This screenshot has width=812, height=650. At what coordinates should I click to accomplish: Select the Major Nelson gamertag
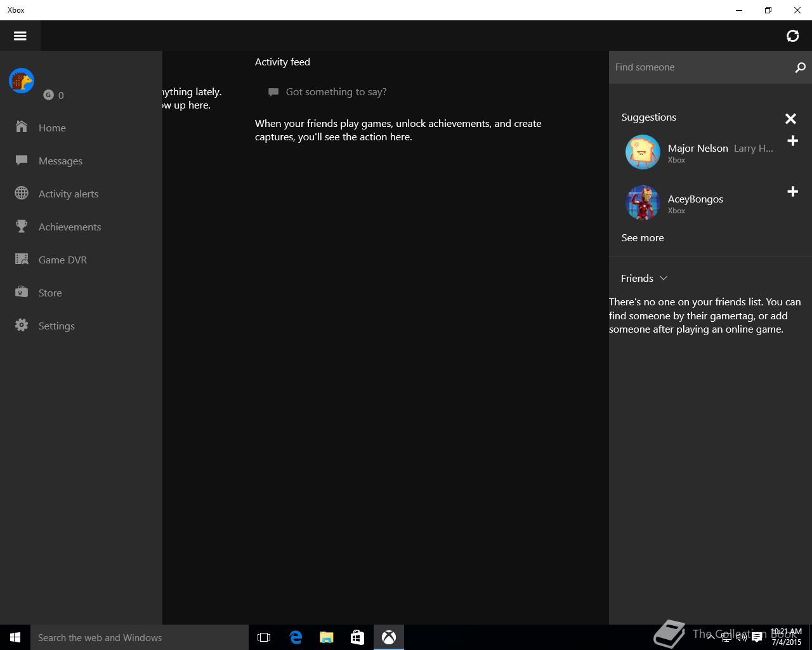click(x=698, y=148)
